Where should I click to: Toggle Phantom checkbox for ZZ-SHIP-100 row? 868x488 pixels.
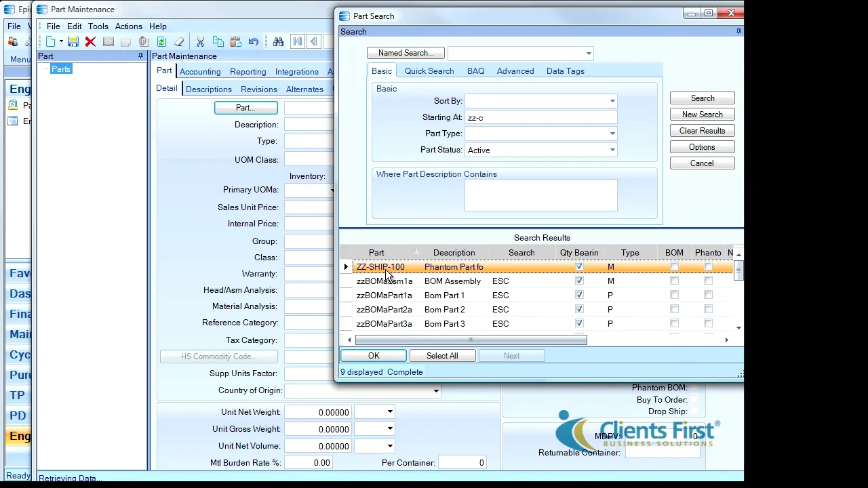pyautogui.click(x=708, y=267)
